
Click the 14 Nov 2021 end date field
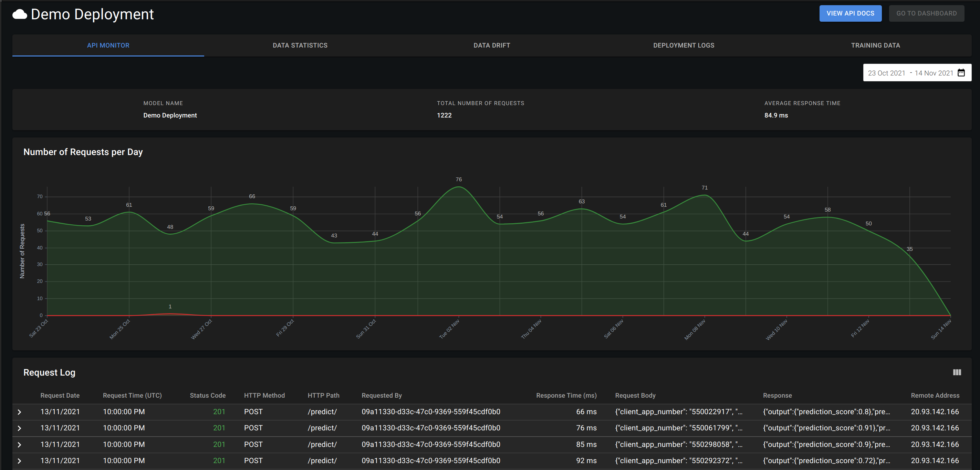tap(934, 73)
